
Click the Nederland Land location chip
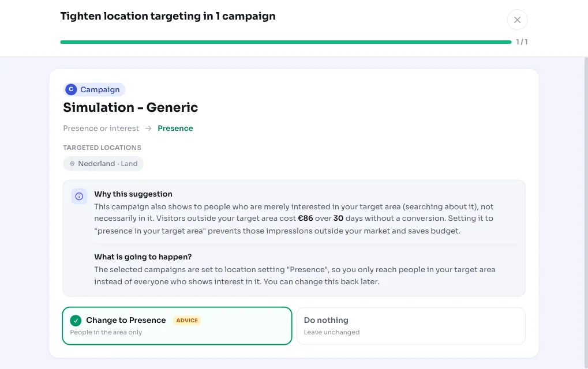point(103,164)
